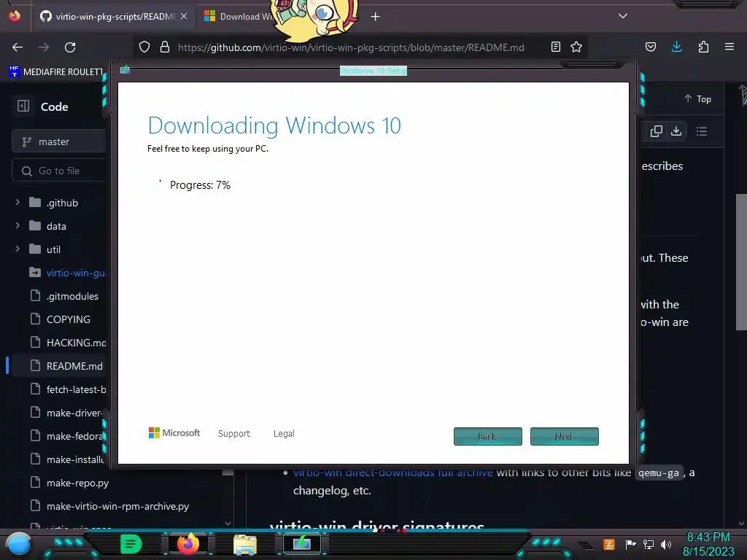Switch to the Download Windows tab
The height and width of the screenshot is (560, 747).
(239, 17)
